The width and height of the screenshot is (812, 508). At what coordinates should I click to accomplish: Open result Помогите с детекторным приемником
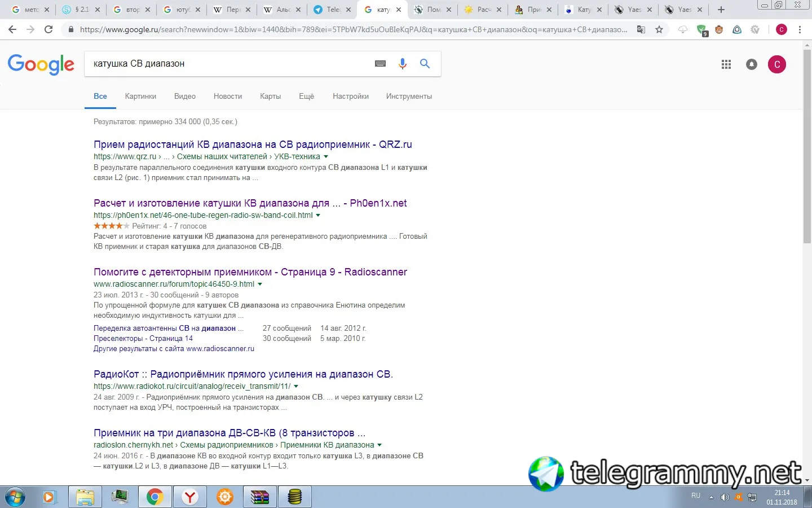pyautogui.click(x=250, y=272)
